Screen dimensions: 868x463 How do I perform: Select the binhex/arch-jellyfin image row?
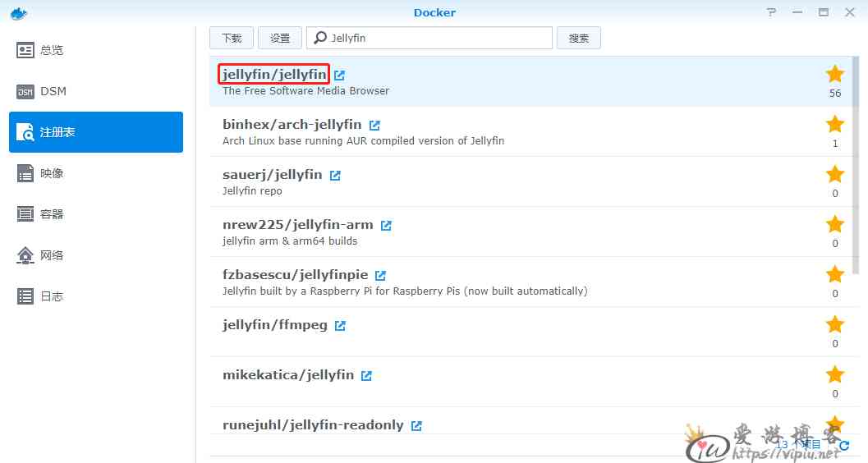click(x=531, y=131)
